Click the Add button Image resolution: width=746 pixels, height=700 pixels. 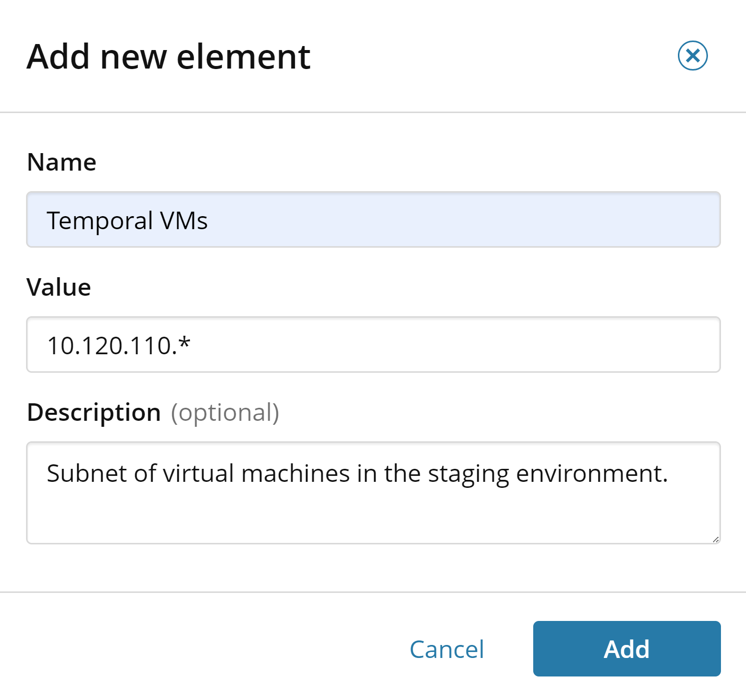(x=626, y=649)
